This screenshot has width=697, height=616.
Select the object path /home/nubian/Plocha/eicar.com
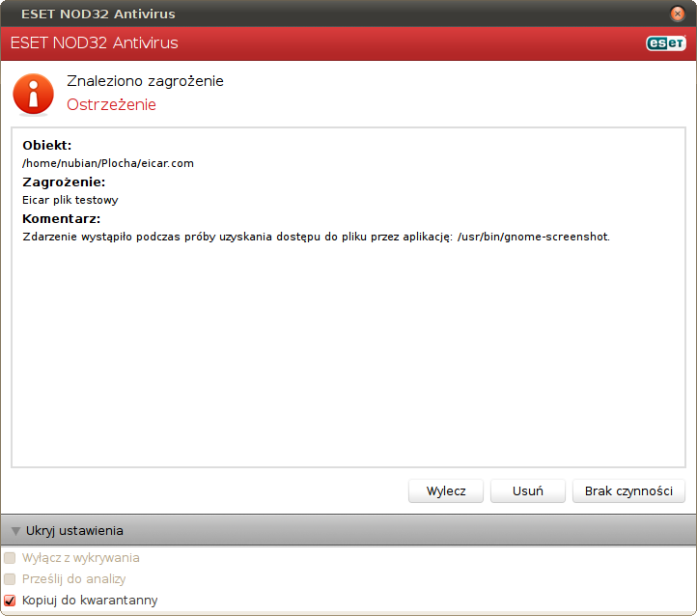pos(108,163)
